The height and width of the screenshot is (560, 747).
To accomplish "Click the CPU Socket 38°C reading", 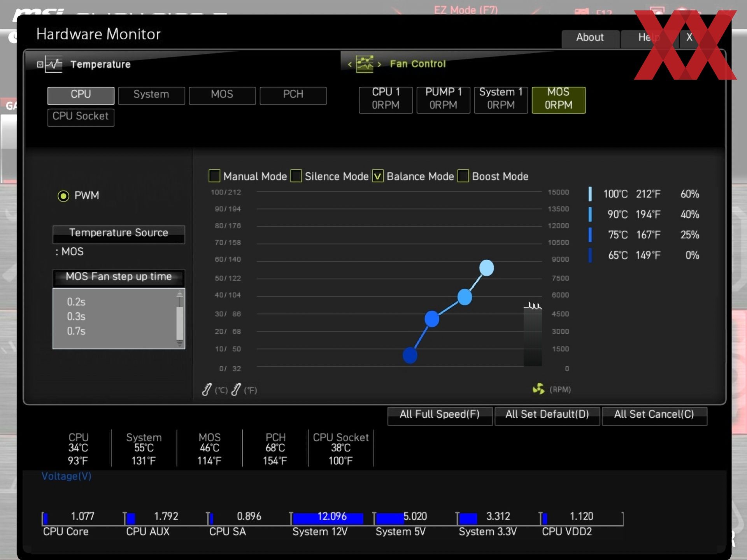I will 341,449.
